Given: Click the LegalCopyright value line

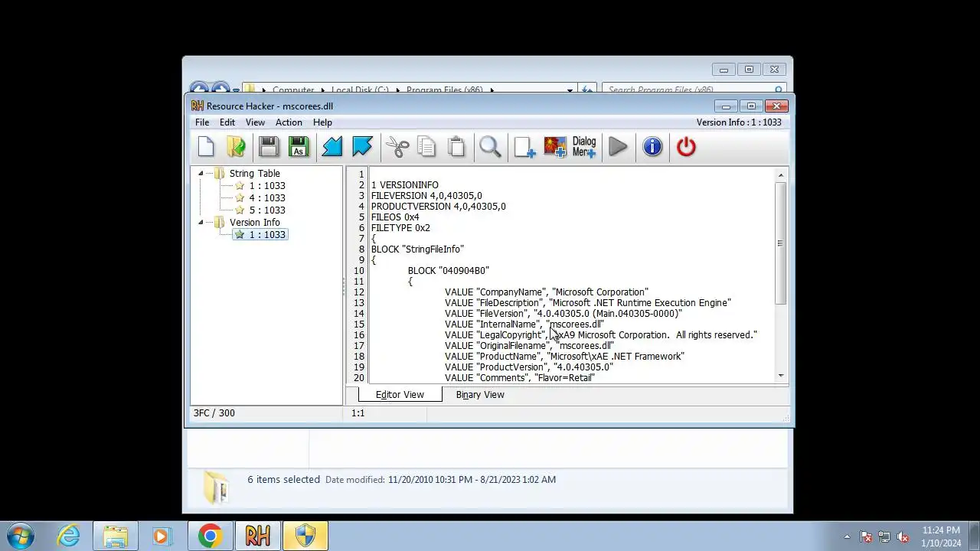Looking at the screenshot, I should coord(600,335).
